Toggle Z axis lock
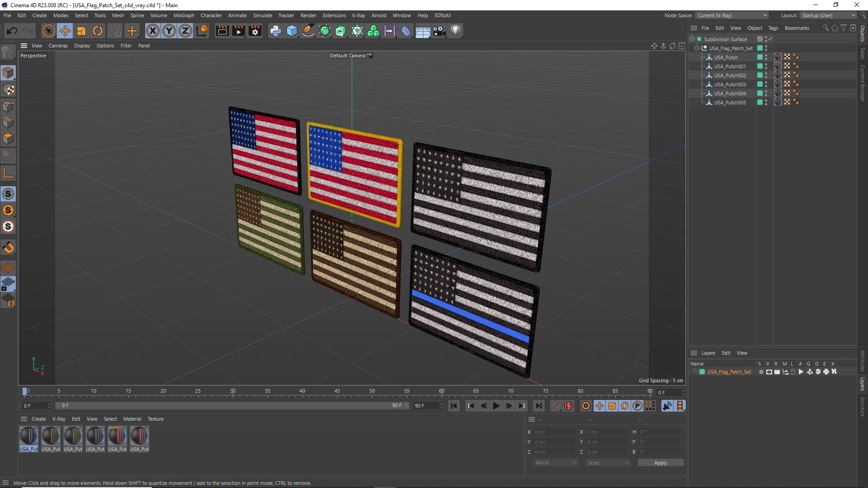The height and width of the screenshot is (488, 868). point(185,31)
